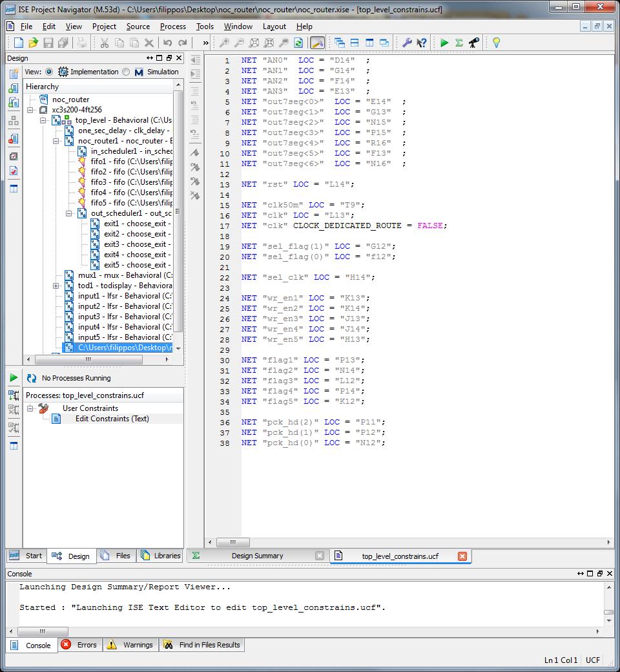Open the Find in Files Results tab
Image resolution: width=620 pixels, height=672 pixels.
[x=202, y=645]
